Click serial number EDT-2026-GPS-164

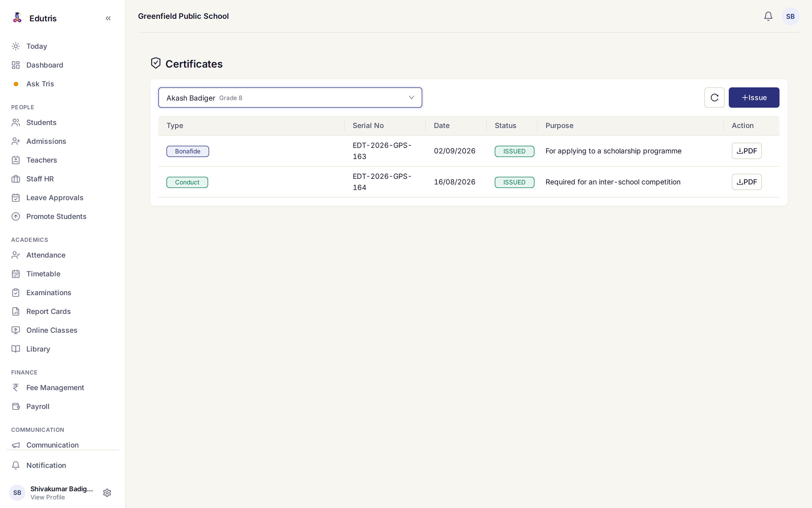tap(382, 182)
